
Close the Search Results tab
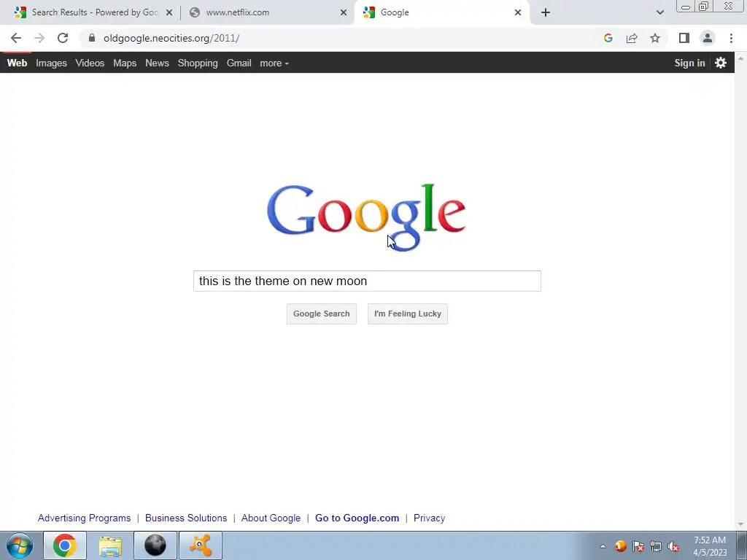click(169, 12)
